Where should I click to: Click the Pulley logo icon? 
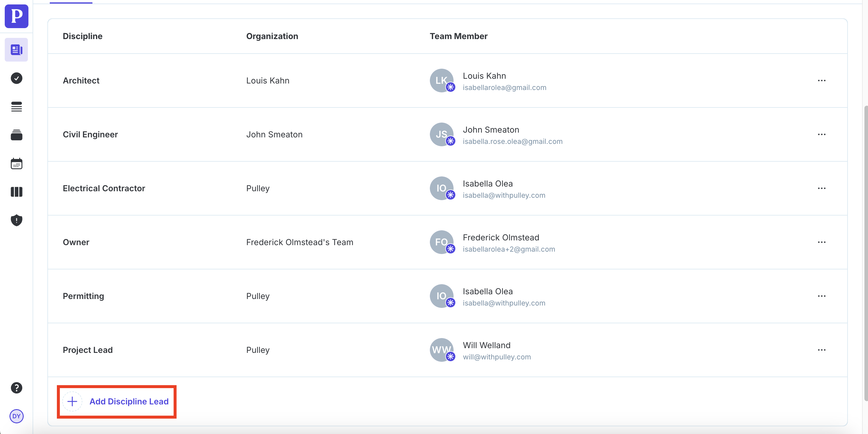[16, 16]
